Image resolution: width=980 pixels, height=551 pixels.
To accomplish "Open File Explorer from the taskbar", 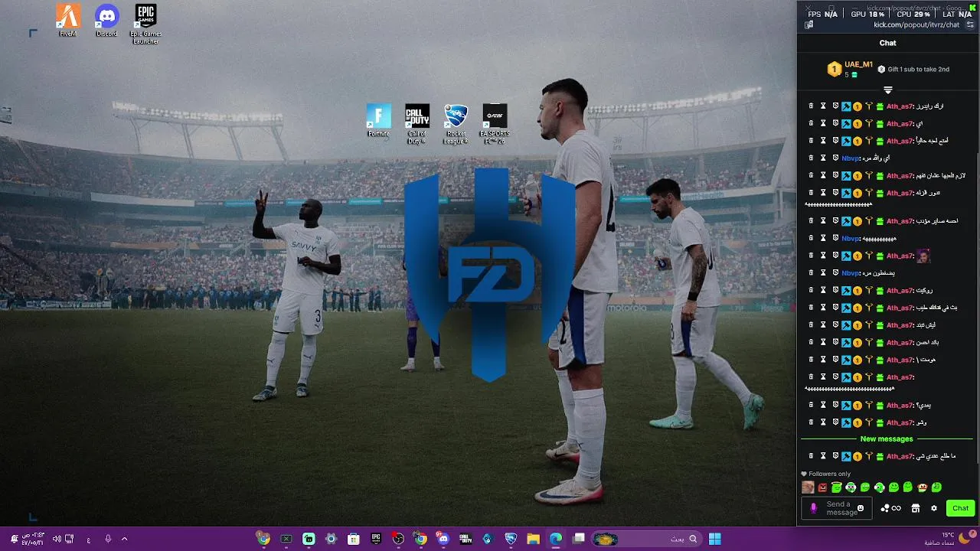I will 533,539.
